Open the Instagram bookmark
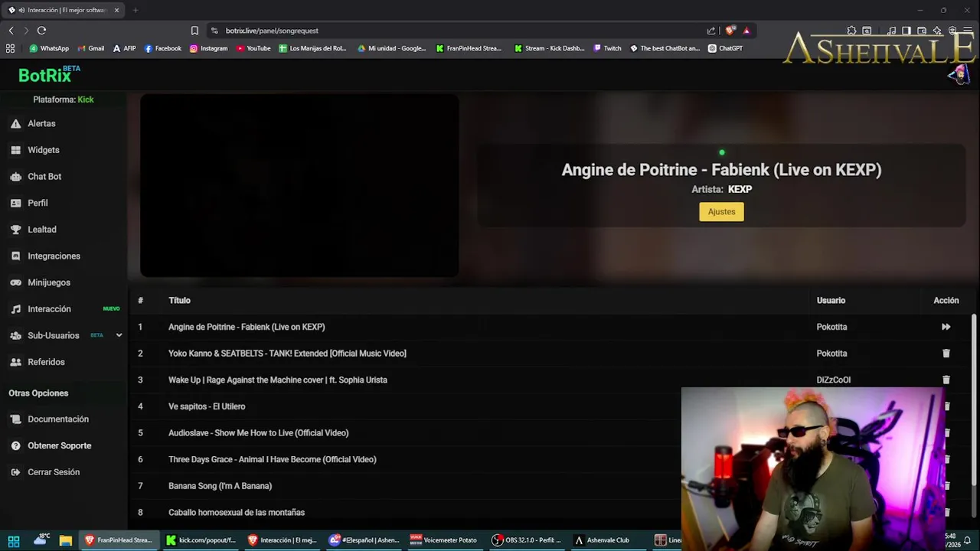This screenshot has height=551, width=980. click(208, 48)
